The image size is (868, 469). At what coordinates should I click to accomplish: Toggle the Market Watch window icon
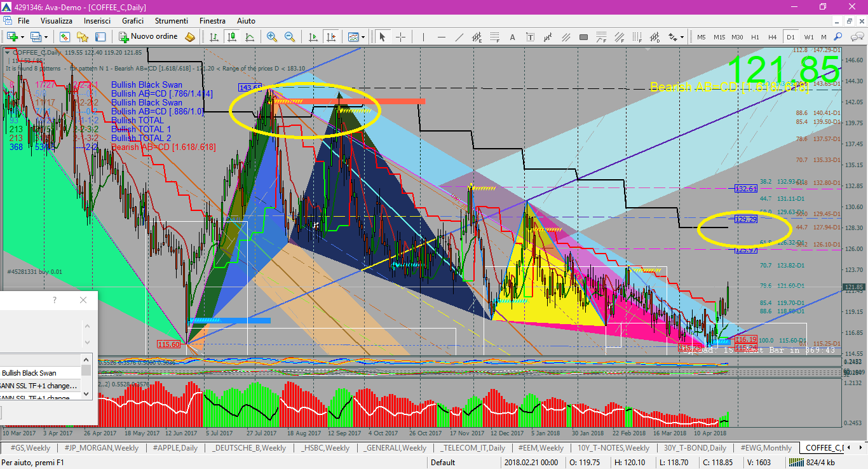[x=65, y=37]
